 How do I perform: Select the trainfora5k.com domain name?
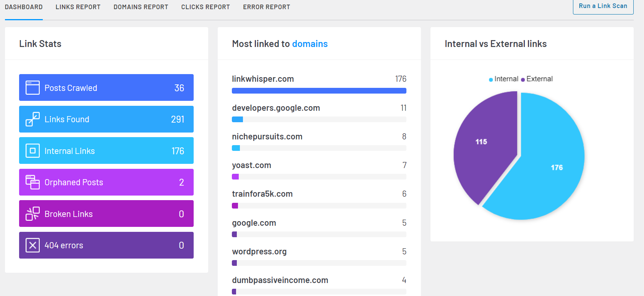pyautogui.click(x=262, y=194)
